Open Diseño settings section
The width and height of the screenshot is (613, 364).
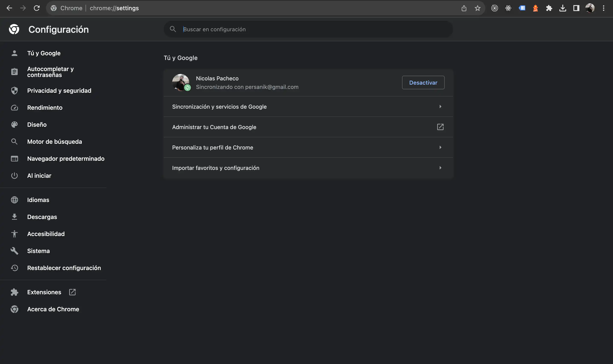(x=37, y=125)
